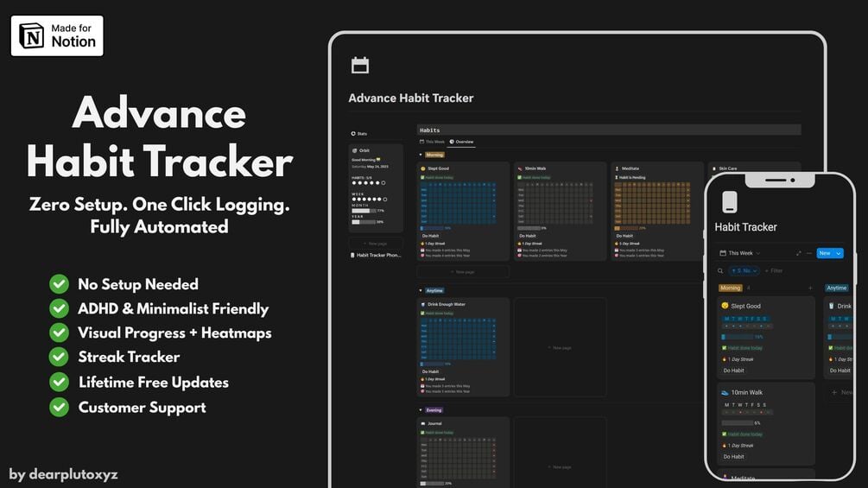Click the Slept Good emoji icon on the tablet
Viewport: 868px width, 488px height.
pos(423,168)
